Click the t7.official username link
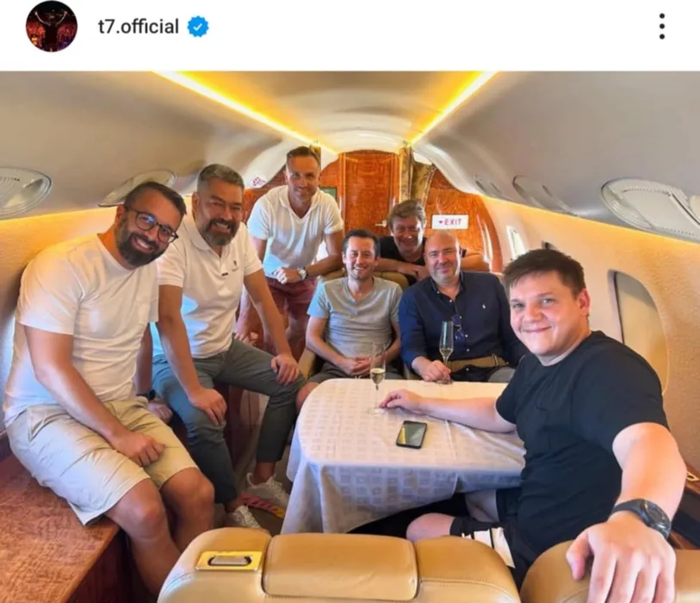This screenshot has height=603, width=700. click(x=139, y=27)
